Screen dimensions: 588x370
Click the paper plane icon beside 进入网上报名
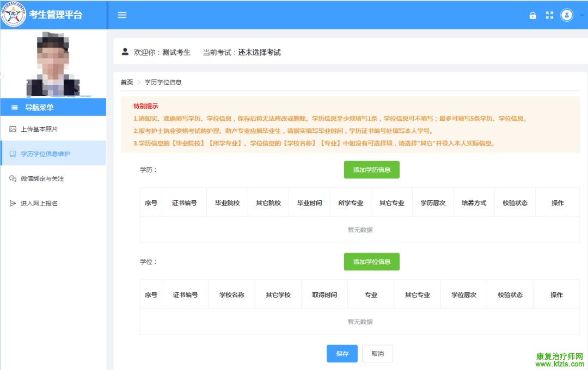pos(13,203)
